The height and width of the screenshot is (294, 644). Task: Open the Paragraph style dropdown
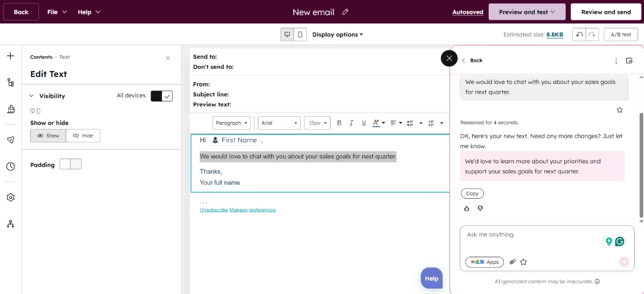tap(231, 123)
